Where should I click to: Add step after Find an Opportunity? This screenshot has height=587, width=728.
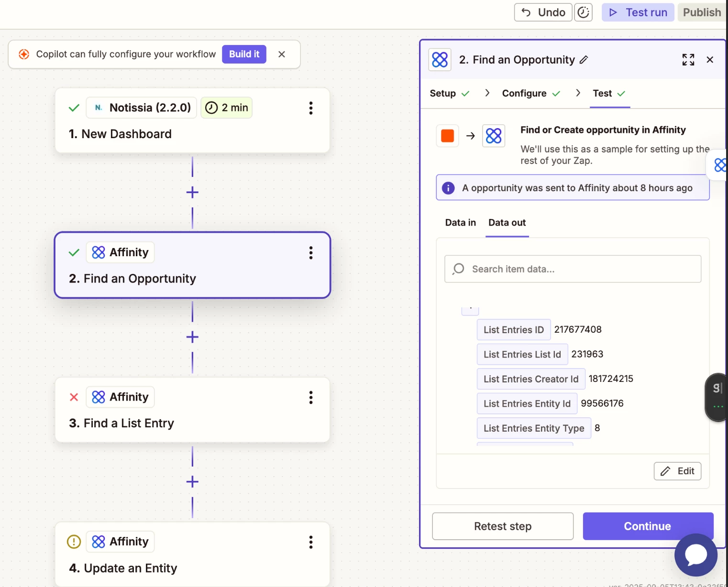192,337
